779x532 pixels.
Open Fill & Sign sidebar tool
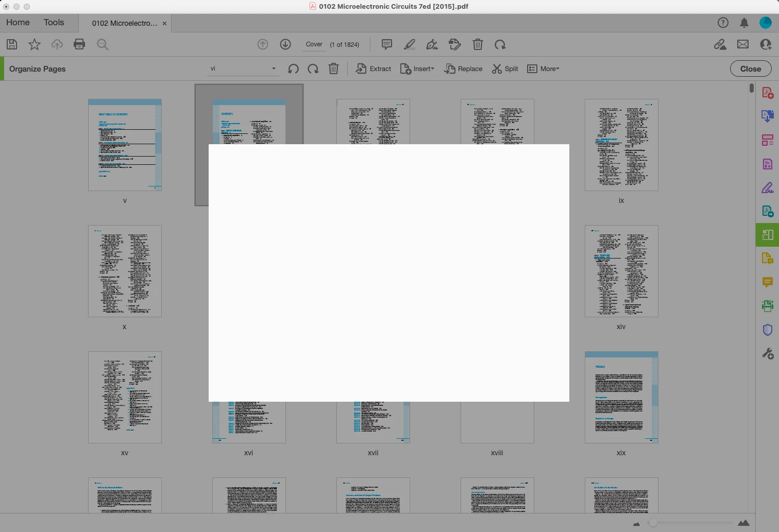768,188
